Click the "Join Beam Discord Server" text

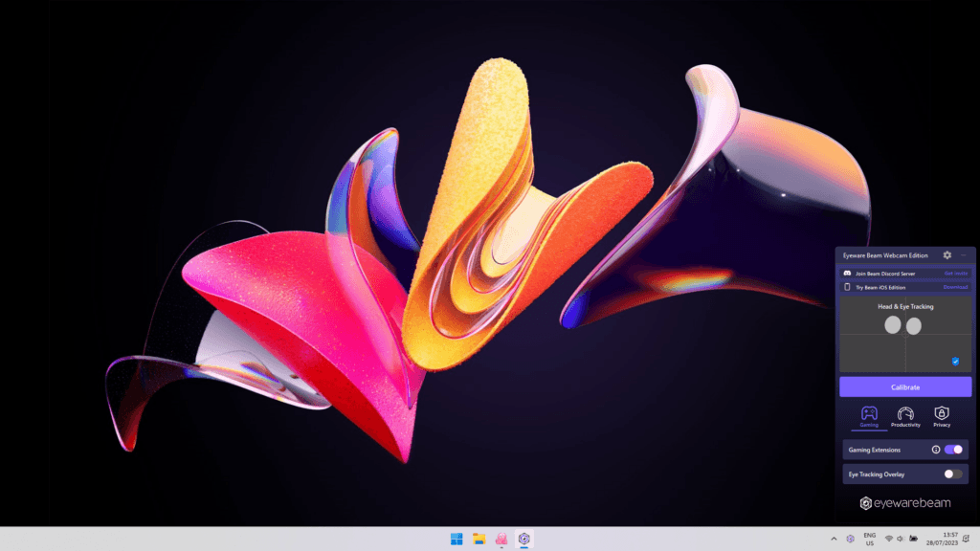885,274
